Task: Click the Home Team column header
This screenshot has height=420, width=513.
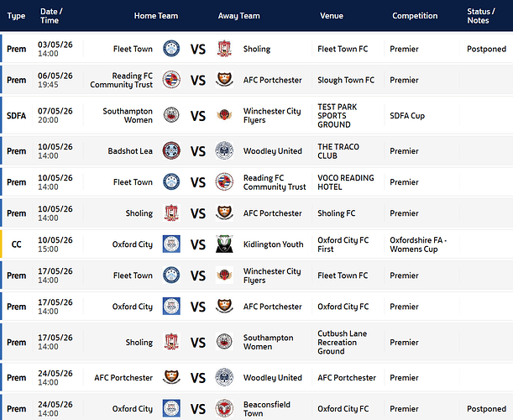Action: click(156, 16)
